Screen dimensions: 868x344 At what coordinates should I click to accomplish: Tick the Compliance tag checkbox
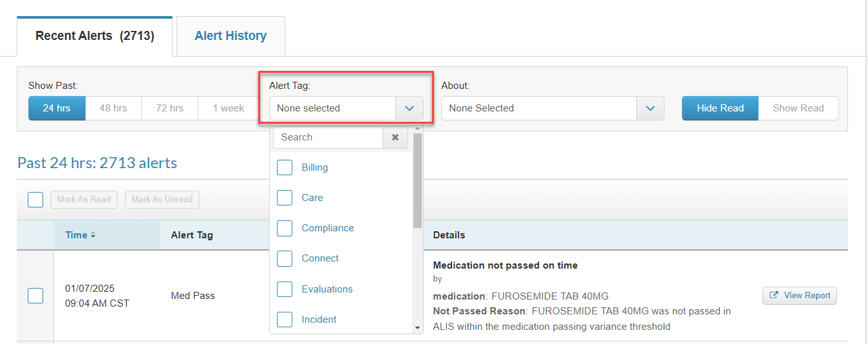coord(285,228)
